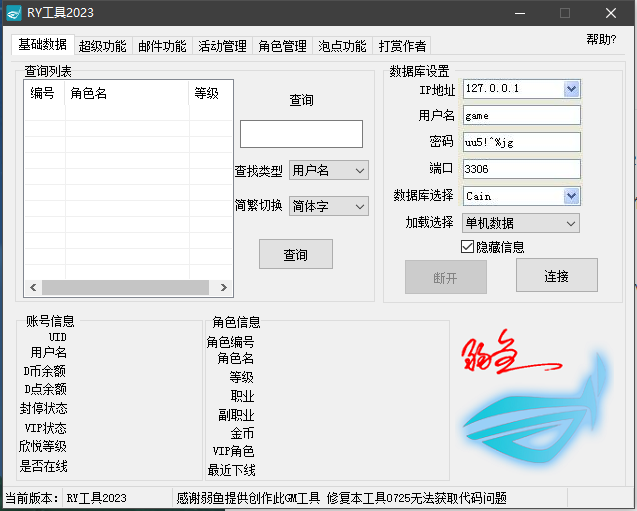This screenshot has height=511, width=637.
Task: Open the 打赏作者 tab
Action: 402,46
